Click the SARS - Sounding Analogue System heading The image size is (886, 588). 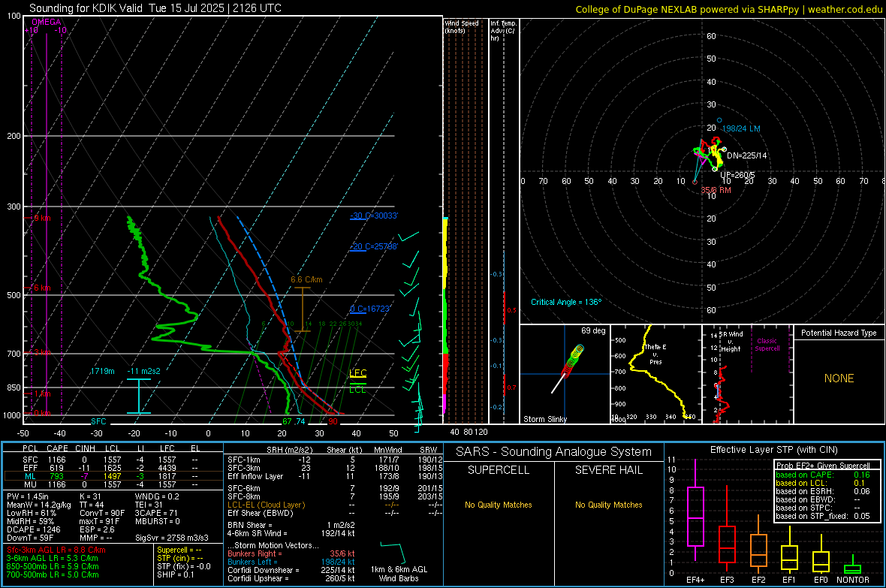point(554,452)
